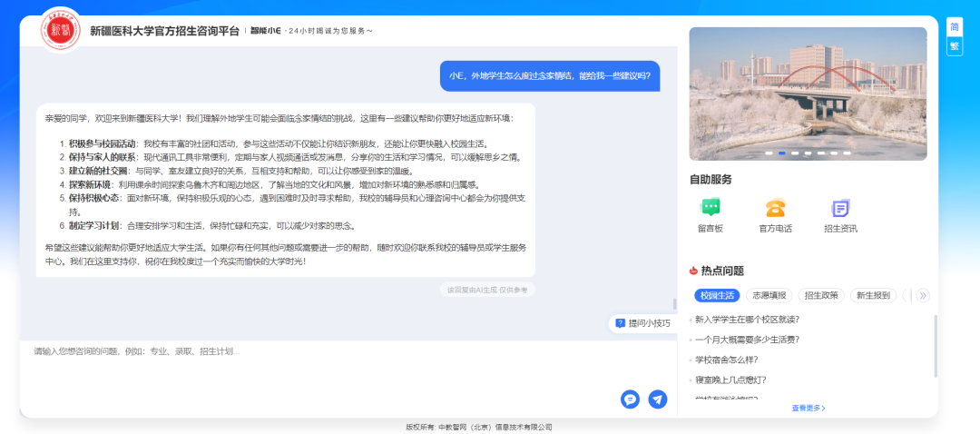Click the flame icon beside 热点问题
Image resolution: width=980 pixels, height=434 pixels.
pyautogui.click(x=694, y=271)
